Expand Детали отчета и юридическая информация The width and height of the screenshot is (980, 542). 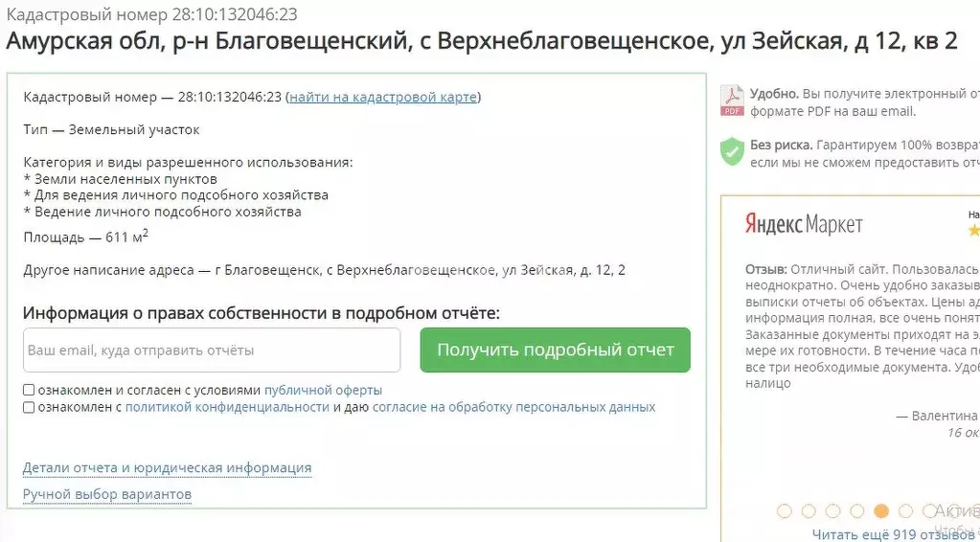click(167, 468)
